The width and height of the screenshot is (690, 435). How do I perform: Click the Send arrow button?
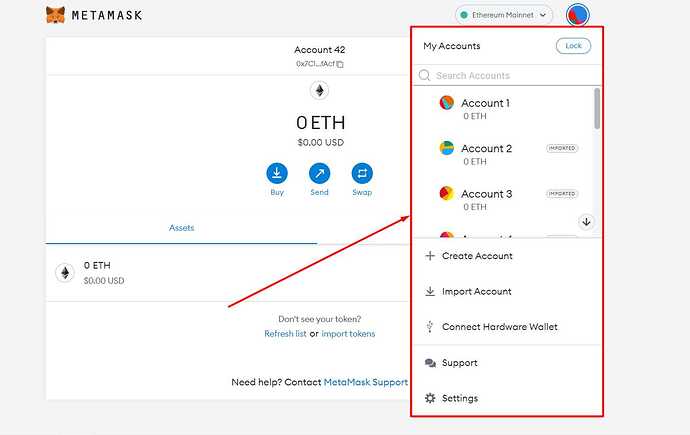(319, 173)
